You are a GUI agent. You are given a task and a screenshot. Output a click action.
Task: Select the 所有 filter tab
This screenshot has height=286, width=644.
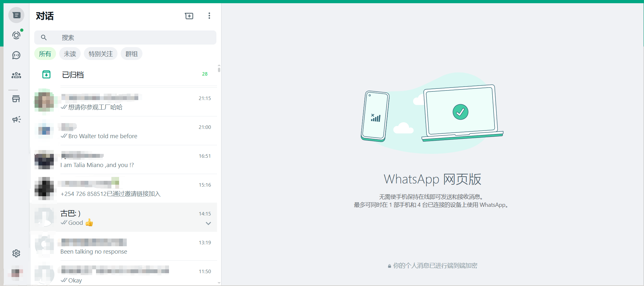[x=45, y=54]
